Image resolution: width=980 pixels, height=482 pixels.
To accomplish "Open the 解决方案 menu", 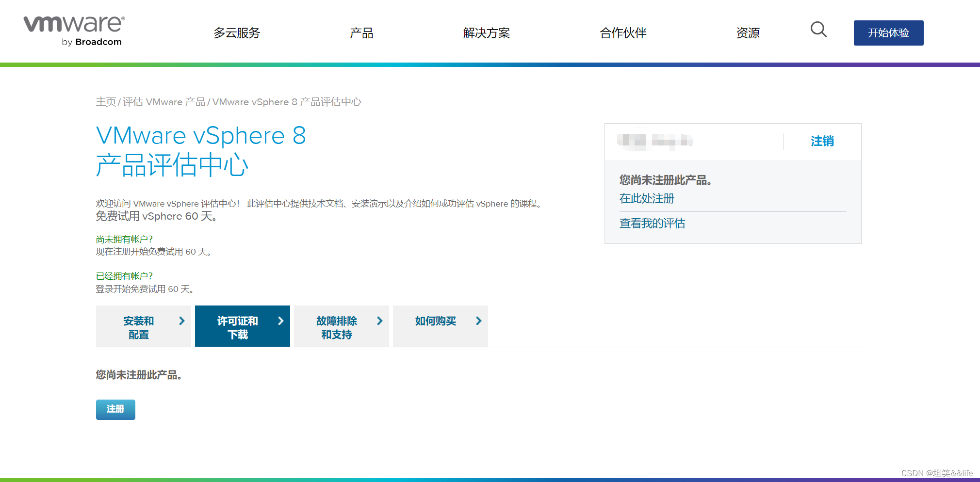I will [487, 33].
